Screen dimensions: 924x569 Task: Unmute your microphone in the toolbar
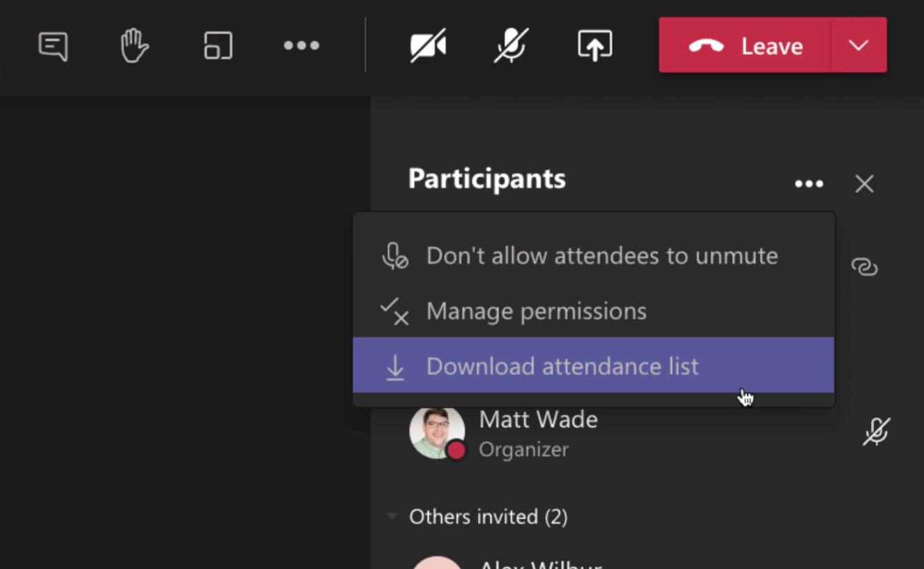[x=511, y=46]
